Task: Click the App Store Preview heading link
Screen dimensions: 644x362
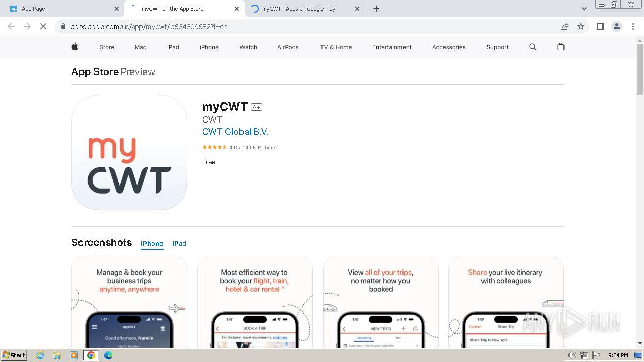Action: coord(113,72)
